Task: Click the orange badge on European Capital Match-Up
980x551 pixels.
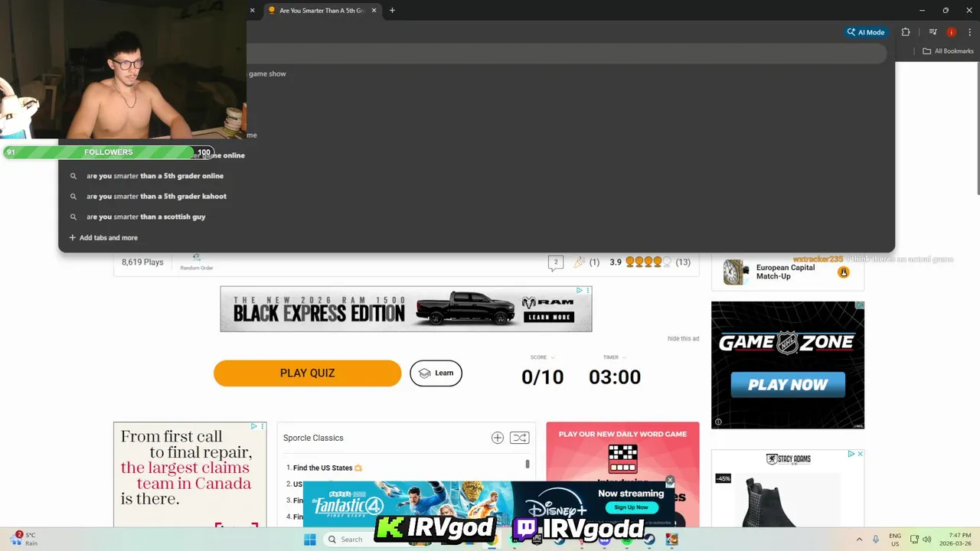Action: click(843, 272)
